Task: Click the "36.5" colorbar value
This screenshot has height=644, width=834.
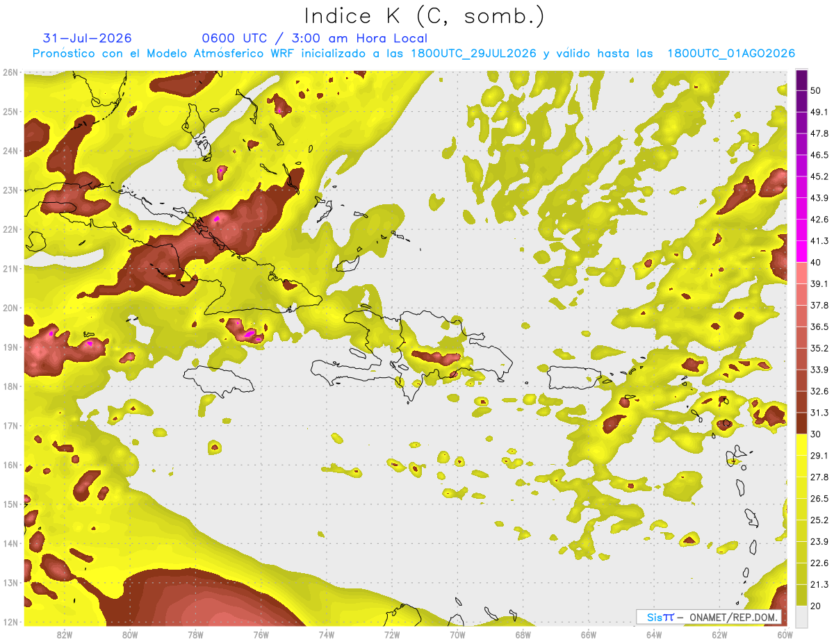Action: coord(820,327)
